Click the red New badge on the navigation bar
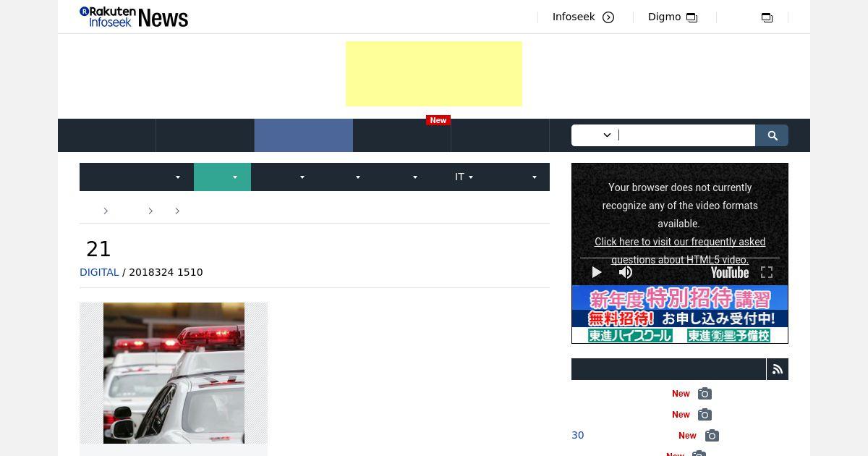This screenshot has width=868, height=456. tap(438, 120)
